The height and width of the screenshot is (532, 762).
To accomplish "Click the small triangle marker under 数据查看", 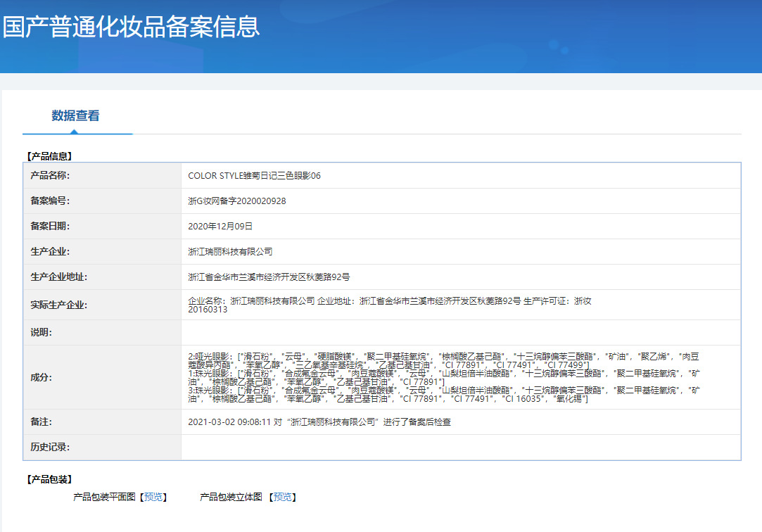I will click(x=74, y=131).
